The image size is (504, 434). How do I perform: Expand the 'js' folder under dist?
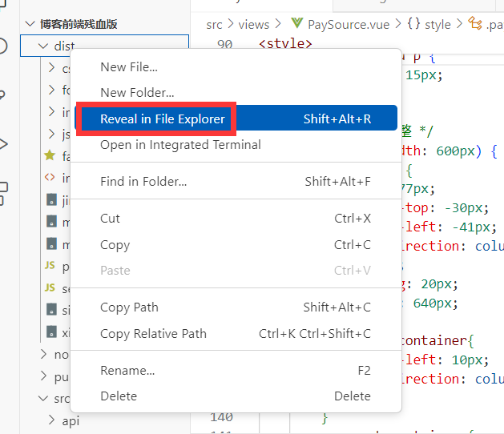[51, 134]
